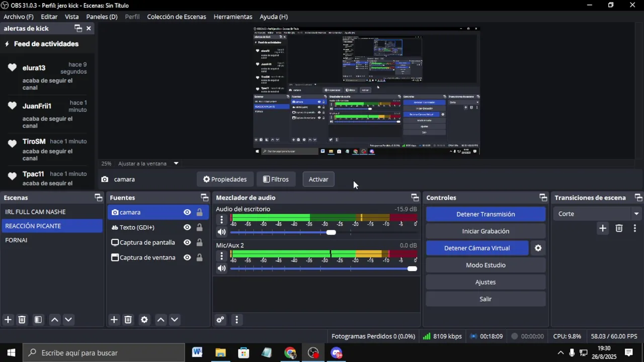Select the FORNAI scene
The image size is (644, 362).
(x=52, y=240)
